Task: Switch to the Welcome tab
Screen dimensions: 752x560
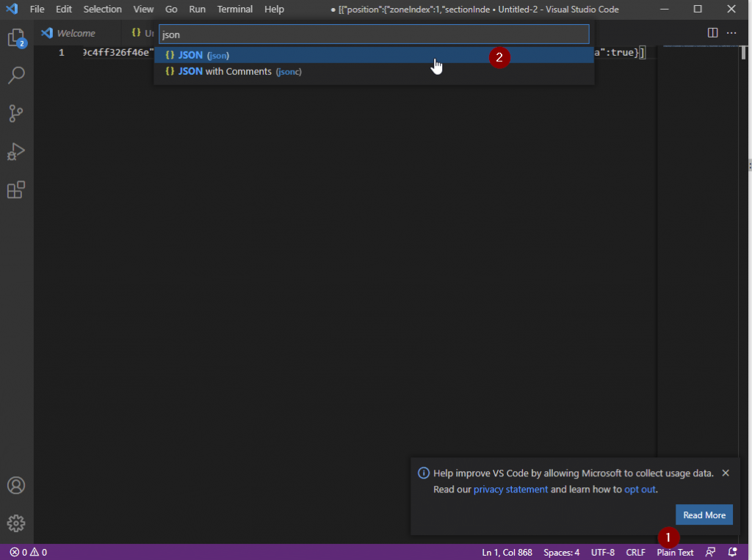Action: pos(76,32)
